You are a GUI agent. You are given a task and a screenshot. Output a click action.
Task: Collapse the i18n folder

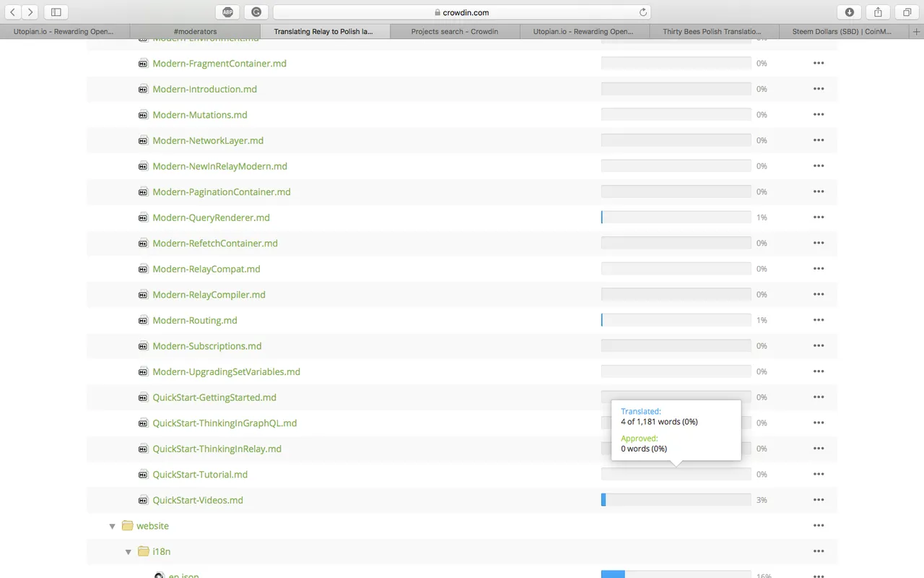point(128,552)
